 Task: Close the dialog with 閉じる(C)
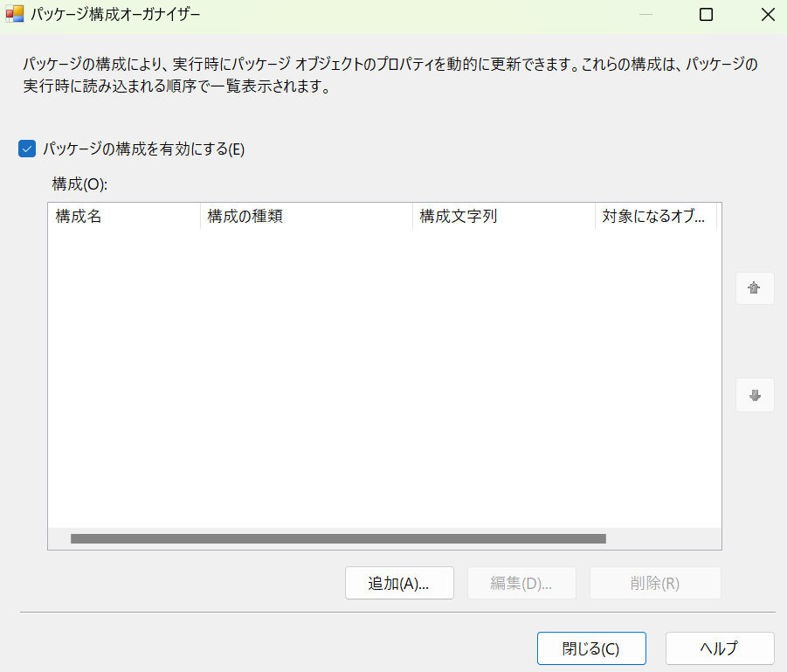[x=591, y=648]
